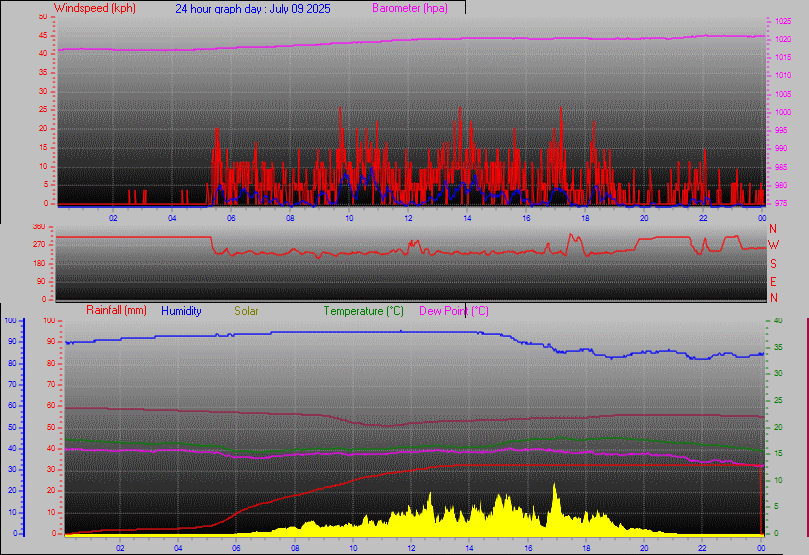
Task: Click hour 22 below the rainfall chart
Action: 702,548
